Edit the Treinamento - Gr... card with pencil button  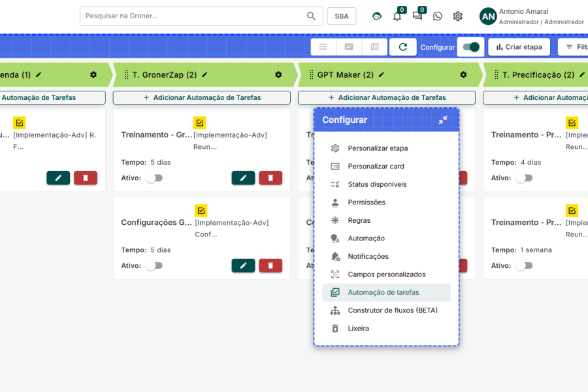(243, 178)
